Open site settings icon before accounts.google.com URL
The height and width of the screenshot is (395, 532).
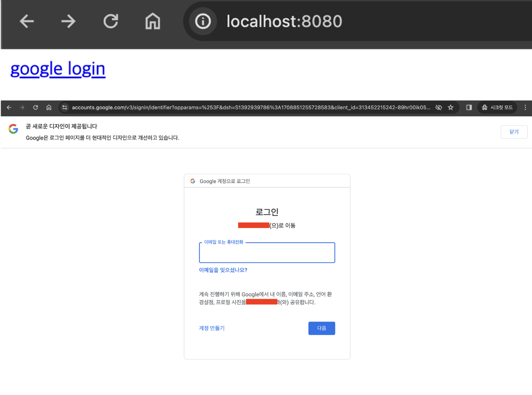(x=65, y=108)
